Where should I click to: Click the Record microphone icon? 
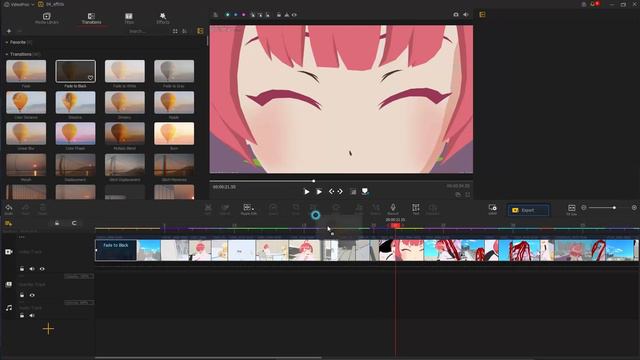(393, 209)
